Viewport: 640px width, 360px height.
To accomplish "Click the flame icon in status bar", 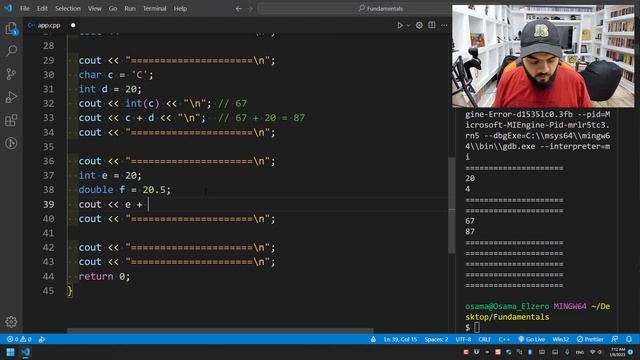I will point(373,340).
